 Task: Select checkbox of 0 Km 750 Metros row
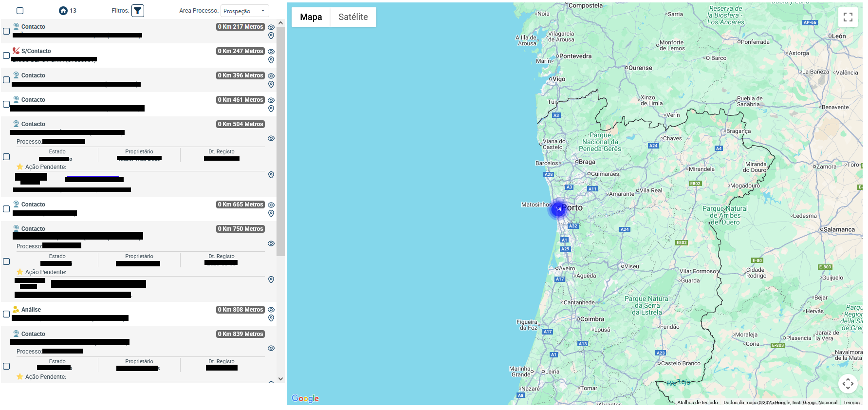(6, 261)
